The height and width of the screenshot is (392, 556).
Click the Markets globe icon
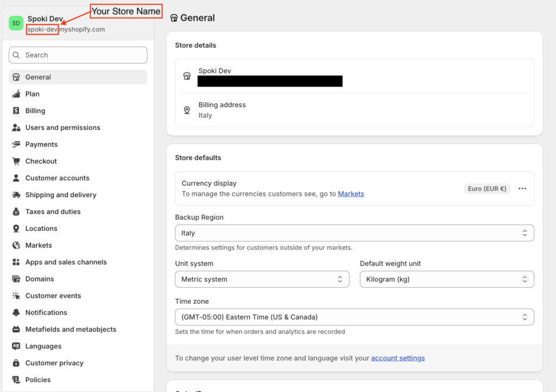(x=16, y=245)
